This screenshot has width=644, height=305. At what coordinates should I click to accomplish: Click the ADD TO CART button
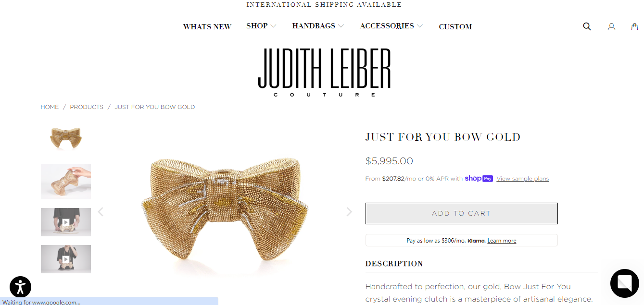(x=462, y=213)
